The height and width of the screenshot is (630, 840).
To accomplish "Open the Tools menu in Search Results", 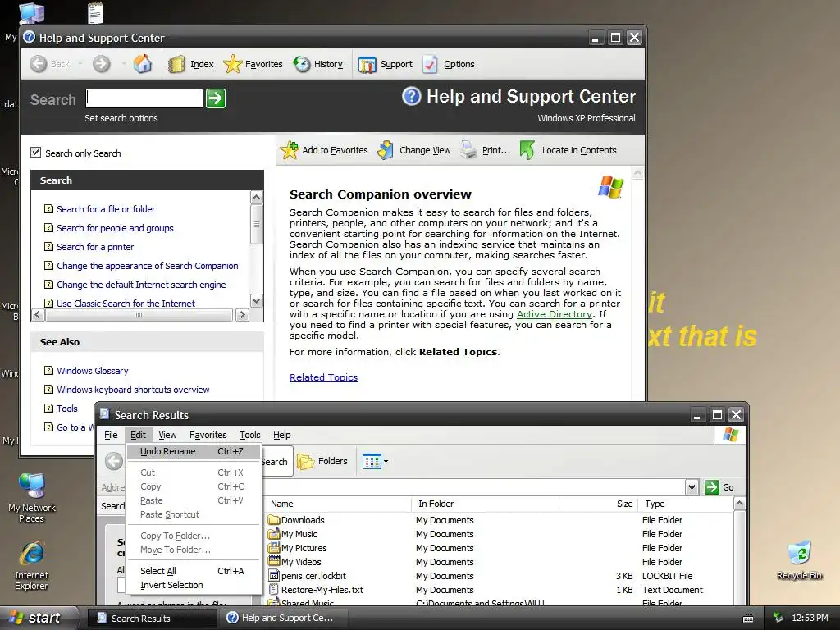I will (x=249, y=435).
